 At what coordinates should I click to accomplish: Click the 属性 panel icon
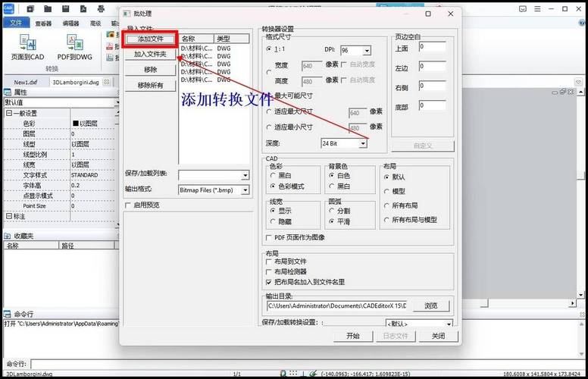click(8, 92)
